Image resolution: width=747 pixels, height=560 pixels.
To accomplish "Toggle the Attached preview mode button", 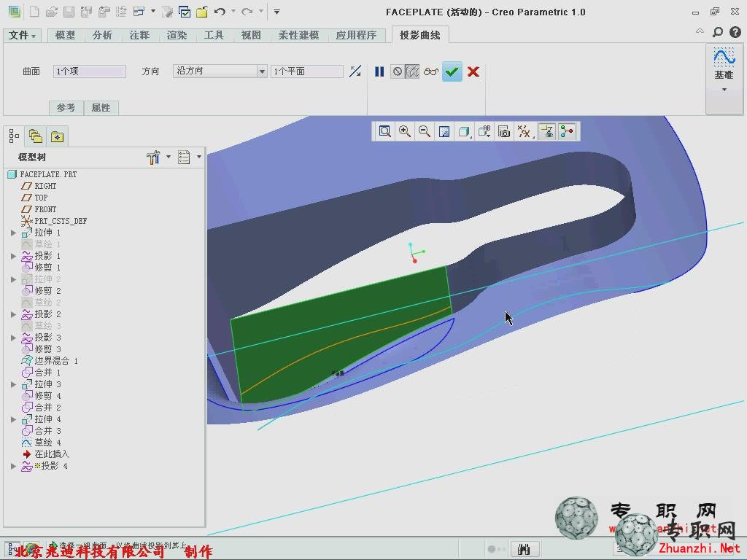I will pyautogui.click(x=412, y=71).
